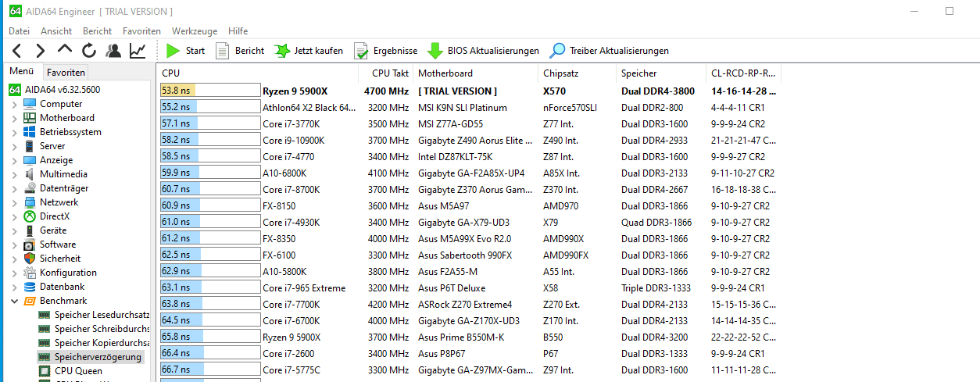Start the benchmark with Start button

185,51
